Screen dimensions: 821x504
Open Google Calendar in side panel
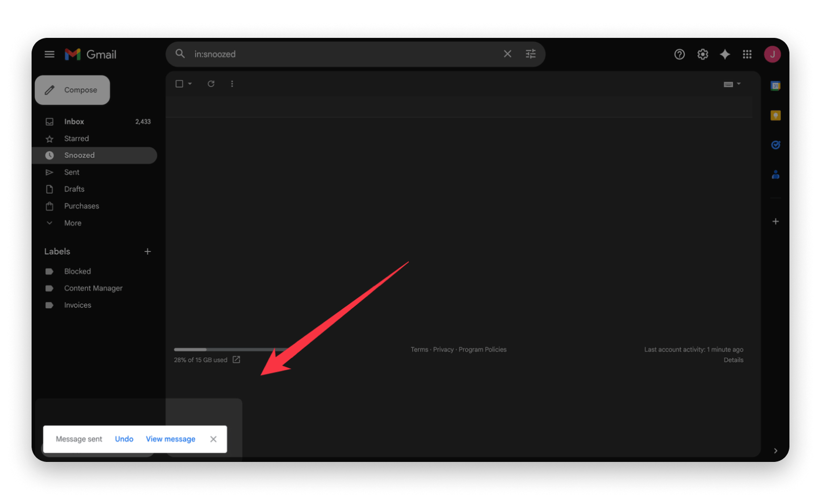pyautogui.click(x=775, y=86)
